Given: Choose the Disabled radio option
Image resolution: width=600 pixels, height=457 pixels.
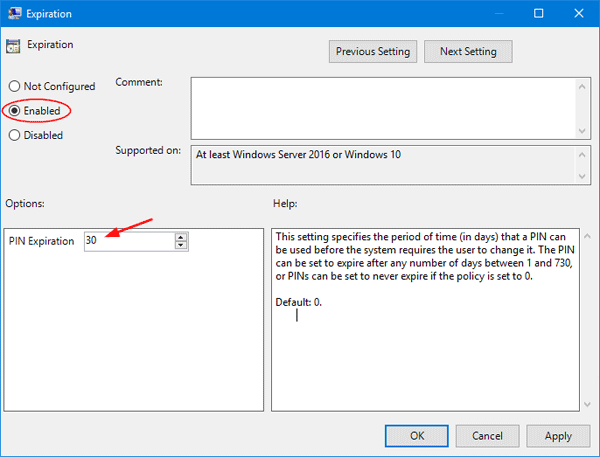Looking at the screenshot, I should click(x=15, y=135).
